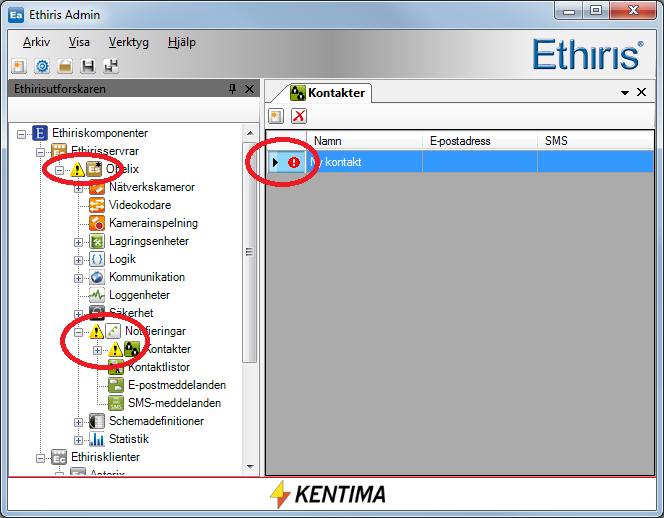The width and height of the screenshot is (664, 518).
Task: Close the Kontakter document tab
Action: point(642,92)
